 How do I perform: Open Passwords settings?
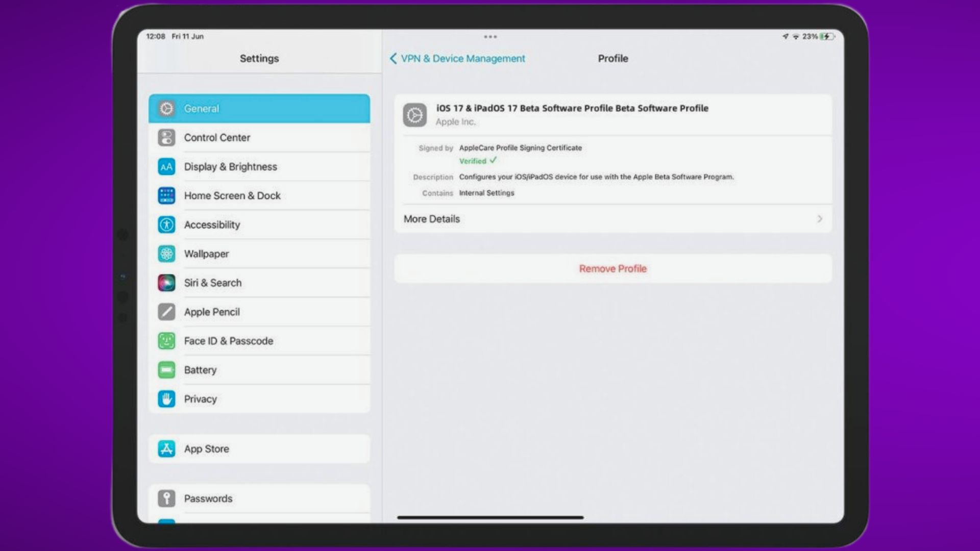(259, 498)
